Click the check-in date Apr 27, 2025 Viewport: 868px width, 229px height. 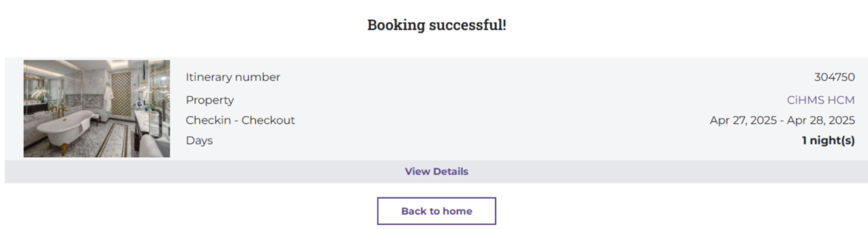pos(743,120)
